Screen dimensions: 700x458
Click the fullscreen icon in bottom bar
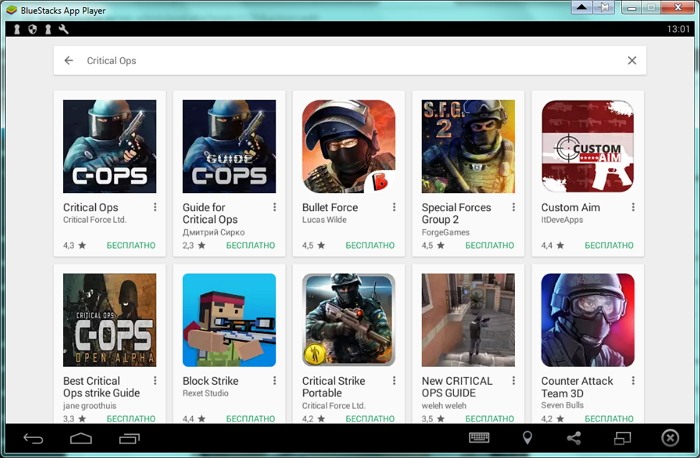click(622, 438)
